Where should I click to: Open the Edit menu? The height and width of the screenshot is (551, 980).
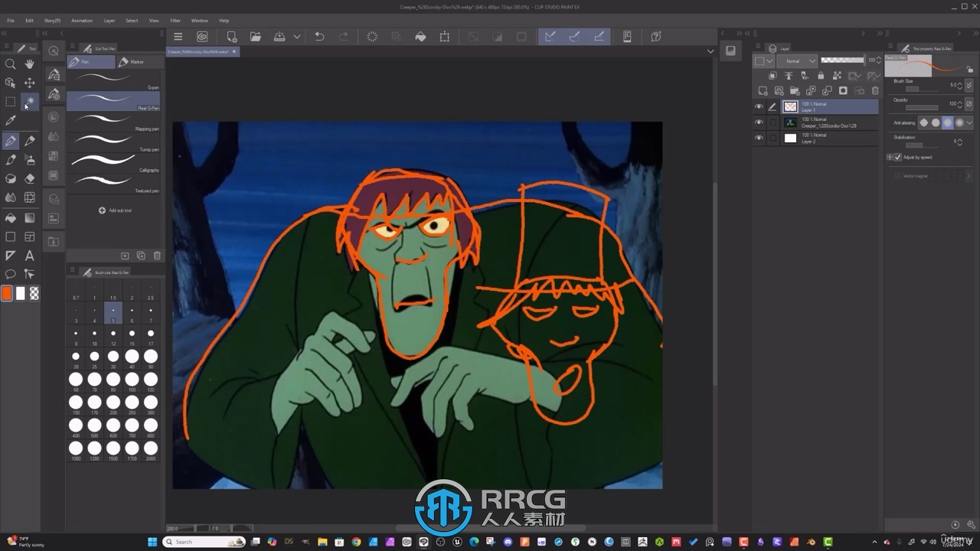click(29, 21)
